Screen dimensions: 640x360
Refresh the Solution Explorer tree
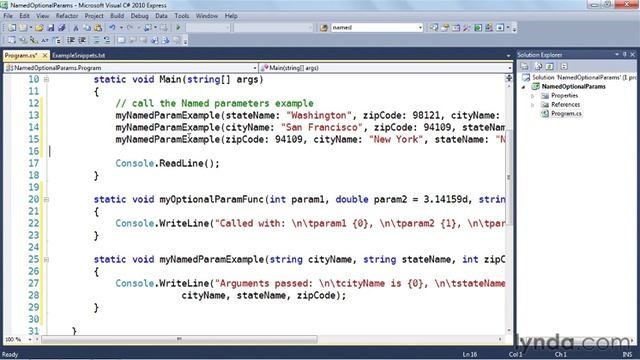pos(550,67)
